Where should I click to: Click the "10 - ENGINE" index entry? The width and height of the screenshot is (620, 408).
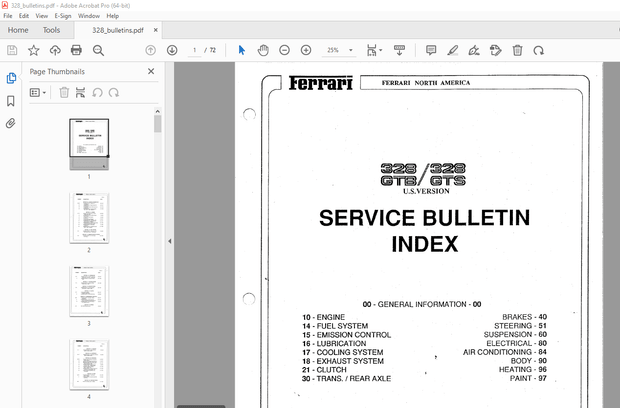323,317
